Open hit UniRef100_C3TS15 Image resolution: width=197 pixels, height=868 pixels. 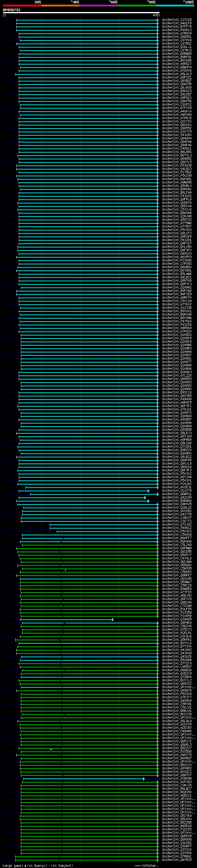176,20
